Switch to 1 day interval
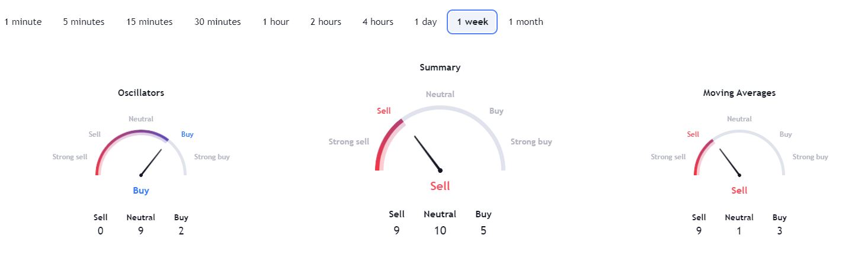Viewport: 868px width, 254px height. coord(425,22)
